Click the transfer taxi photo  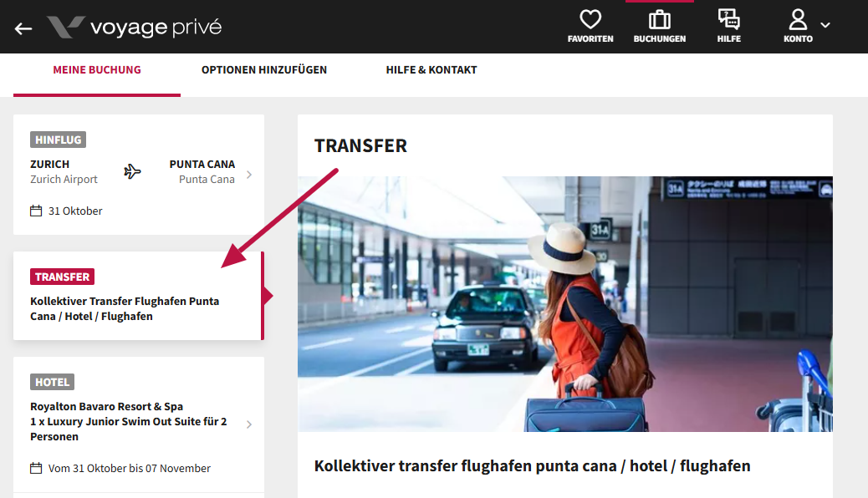564,304
